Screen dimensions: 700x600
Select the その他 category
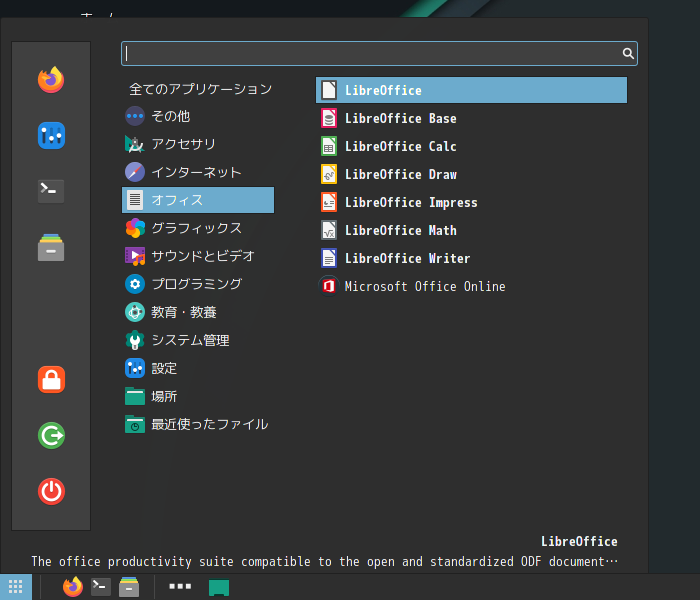coord(198,116)
